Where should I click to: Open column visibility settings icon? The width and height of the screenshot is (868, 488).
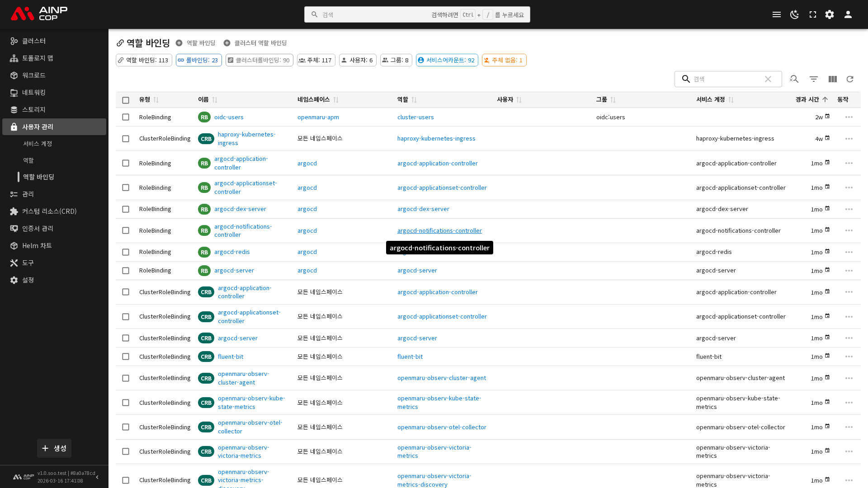tap(832, 79)
